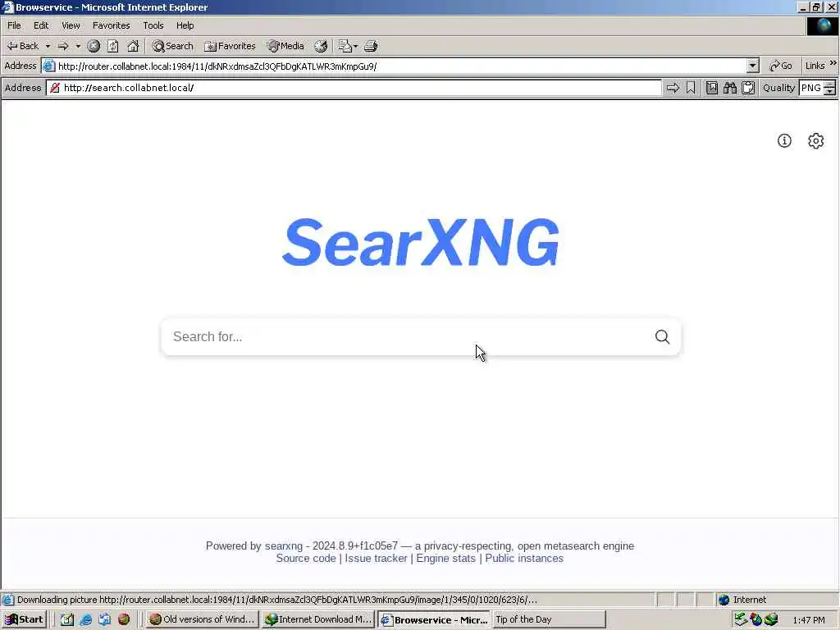The image size is (840, 630).
Task: Open the Help menu
Action: click(185, 25)
